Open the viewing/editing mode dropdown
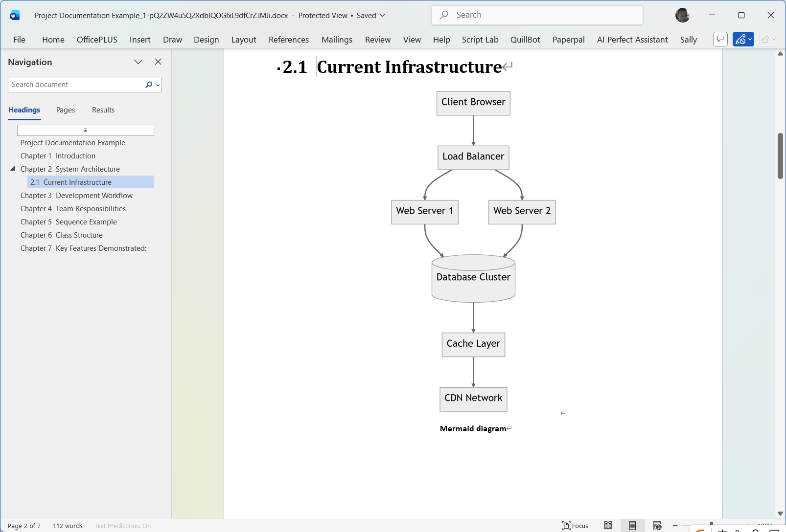The height and width of the screenshot is (532, 786). click(x=743, y=39)
